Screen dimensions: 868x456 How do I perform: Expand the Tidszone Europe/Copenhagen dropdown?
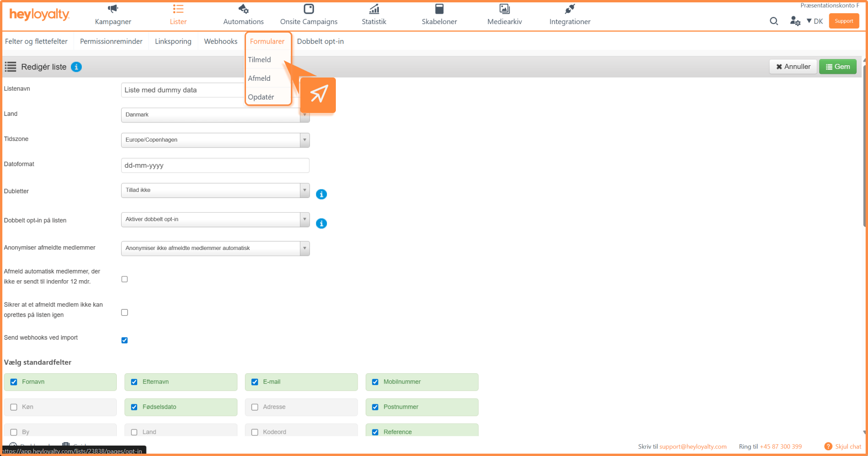tap(215, 140)
